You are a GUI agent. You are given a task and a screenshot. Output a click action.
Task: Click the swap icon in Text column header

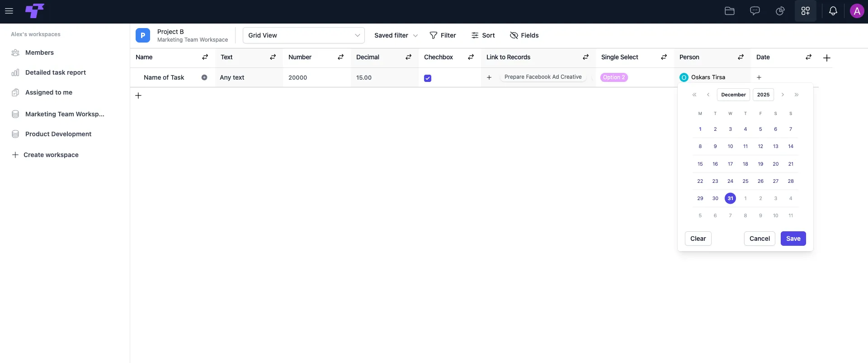(273, 57)
